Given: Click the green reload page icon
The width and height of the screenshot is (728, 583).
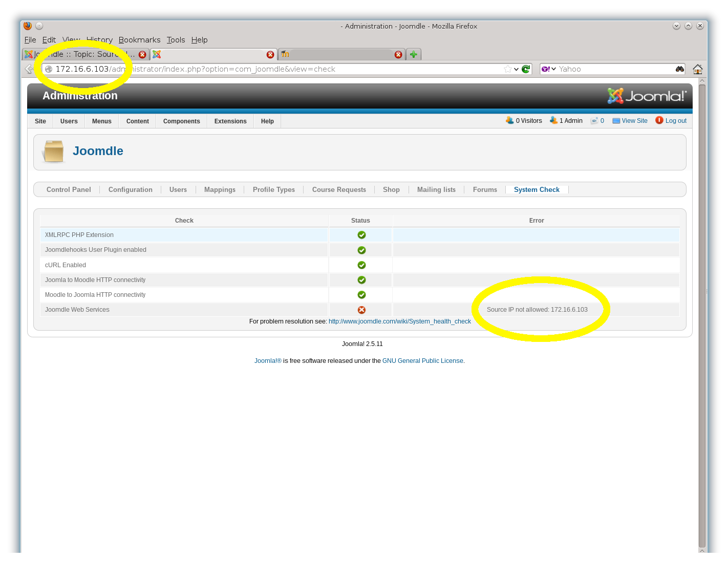Looking at the screenshot, I should (x=526, y=69).
